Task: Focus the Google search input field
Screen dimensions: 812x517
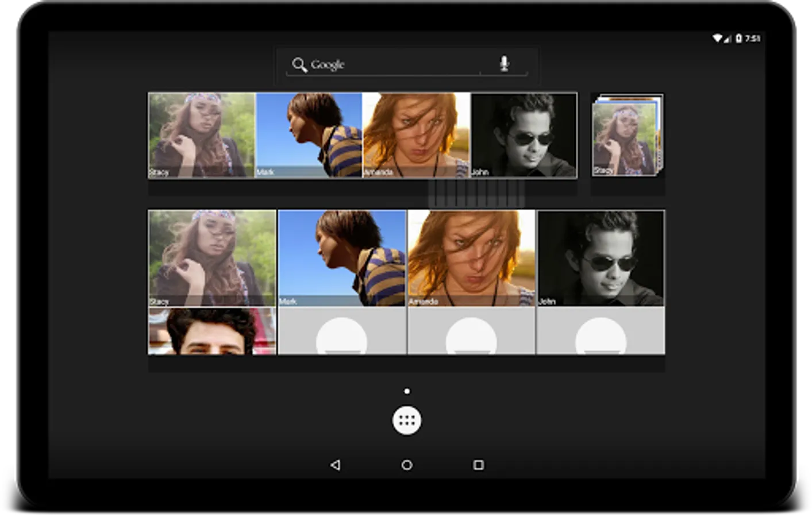Action: click(x=406, y=65)
